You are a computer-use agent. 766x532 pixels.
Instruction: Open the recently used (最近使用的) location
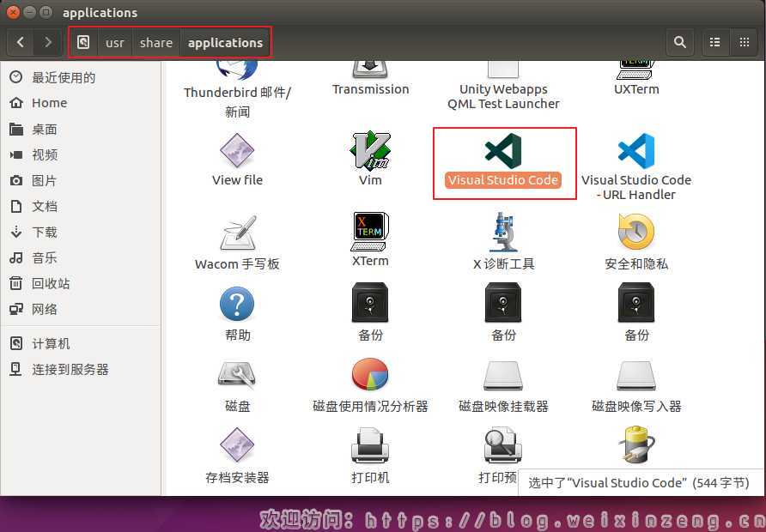[81, 77]
